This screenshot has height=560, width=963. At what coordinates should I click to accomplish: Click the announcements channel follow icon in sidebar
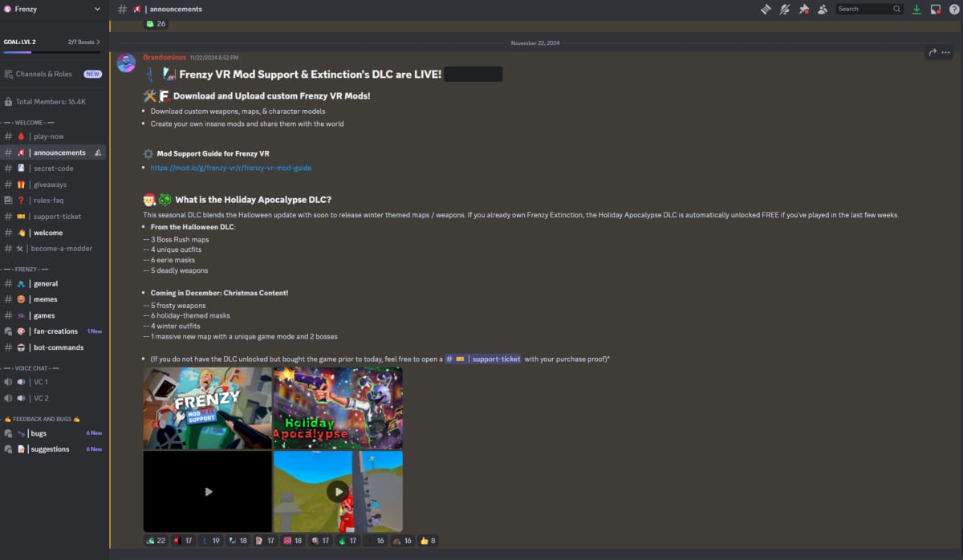[x=98, y=152]
